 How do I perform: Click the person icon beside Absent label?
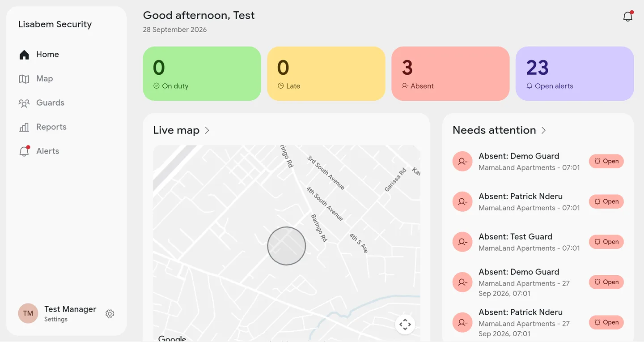pyautogui.click(x=405, y=86)
